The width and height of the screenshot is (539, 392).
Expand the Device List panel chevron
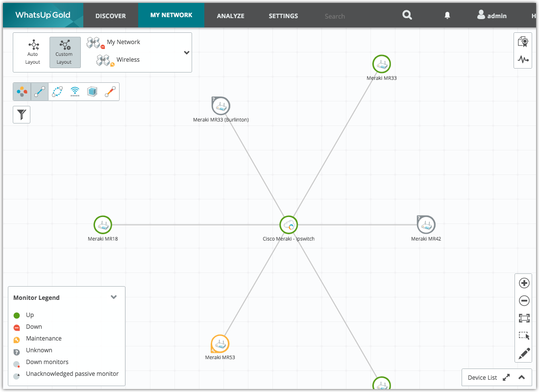[x=521, y=377]
